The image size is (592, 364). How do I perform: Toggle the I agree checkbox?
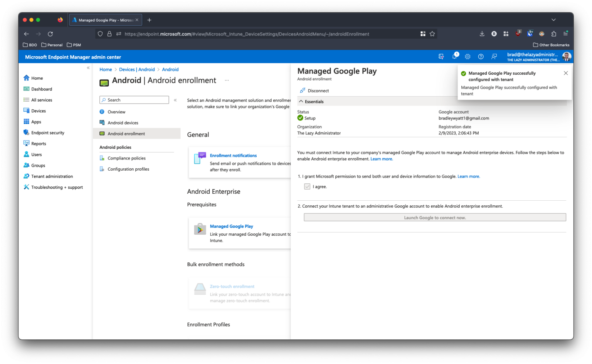[x=307, y=187]
